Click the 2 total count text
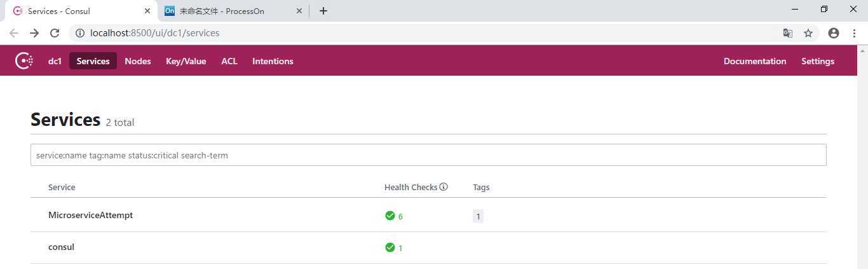Screen dimensions: 868x269 [x=120, y=122]
